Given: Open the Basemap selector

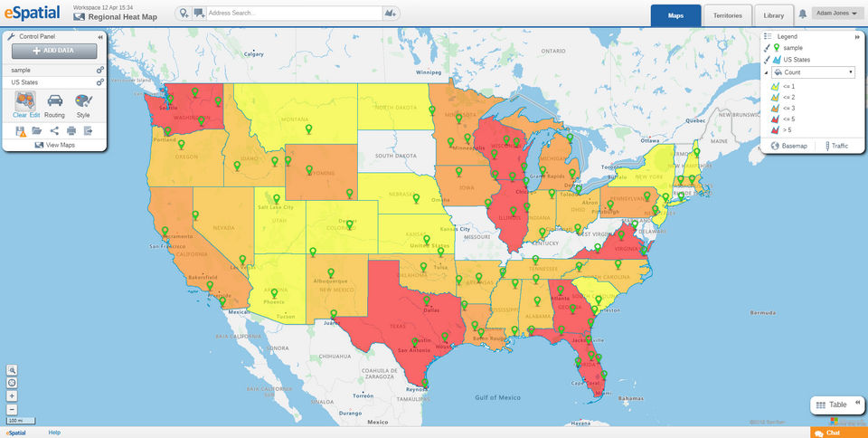Looking at the screenshot, I should [x=788, y=146].
